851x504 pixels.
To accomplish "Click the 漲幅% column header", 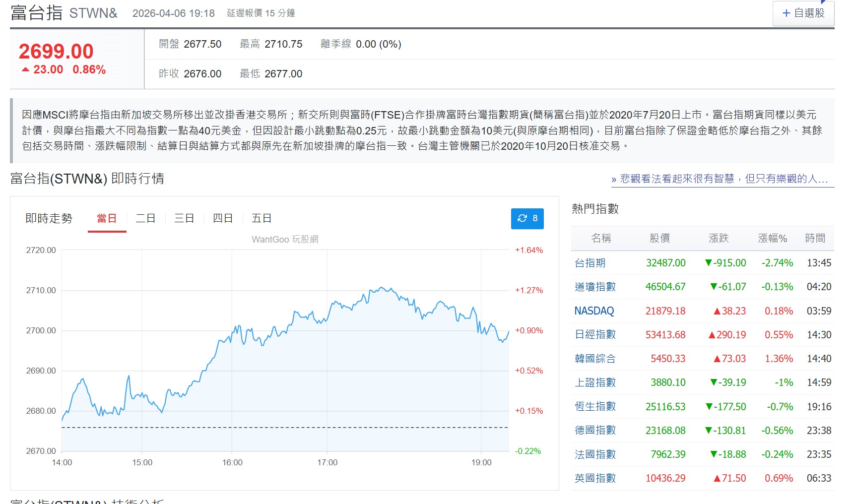I will [772, 239].
